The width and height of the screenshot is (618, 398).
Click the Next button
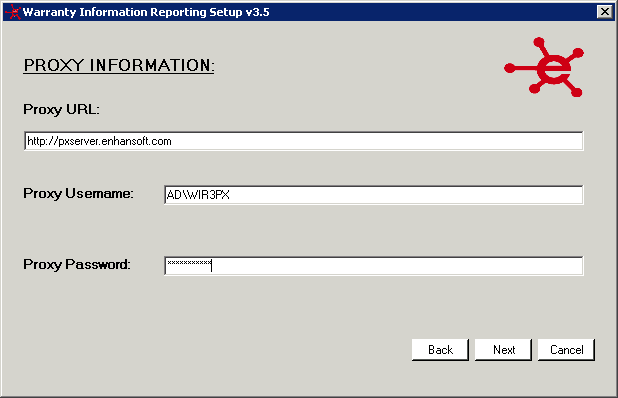[x=503, y=350]
